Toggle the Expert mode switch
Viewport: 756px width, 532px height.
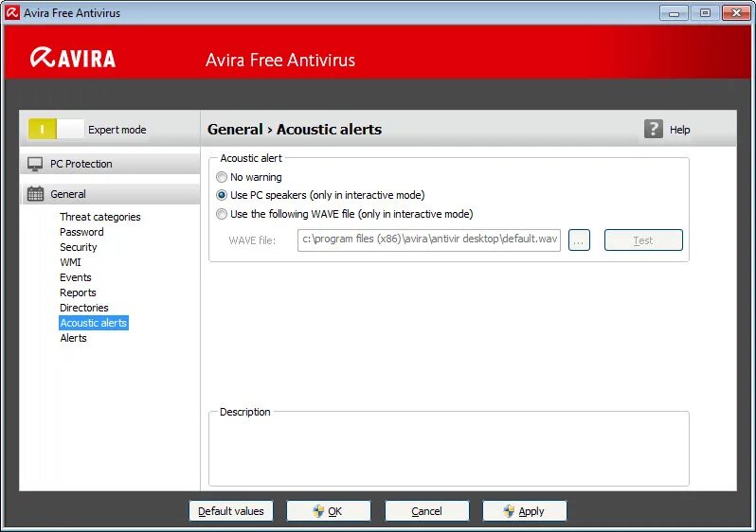[56, 129]
